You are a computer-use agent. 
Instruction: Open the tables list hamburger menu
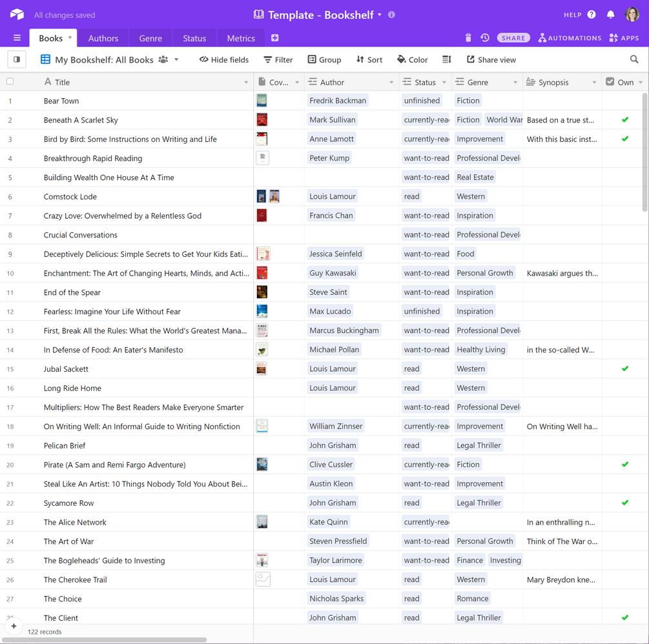pos(17,38)
